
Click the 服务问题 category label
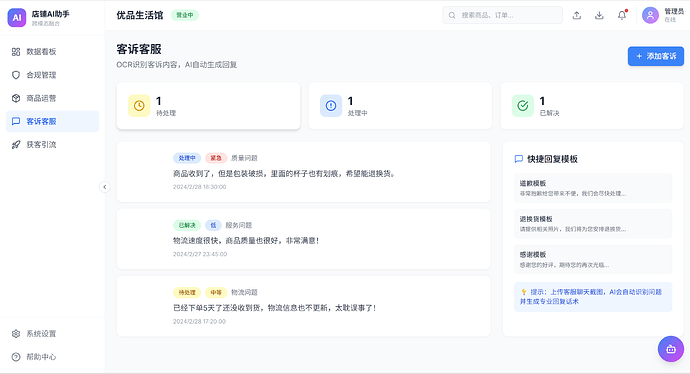click(x=239, y=225)
